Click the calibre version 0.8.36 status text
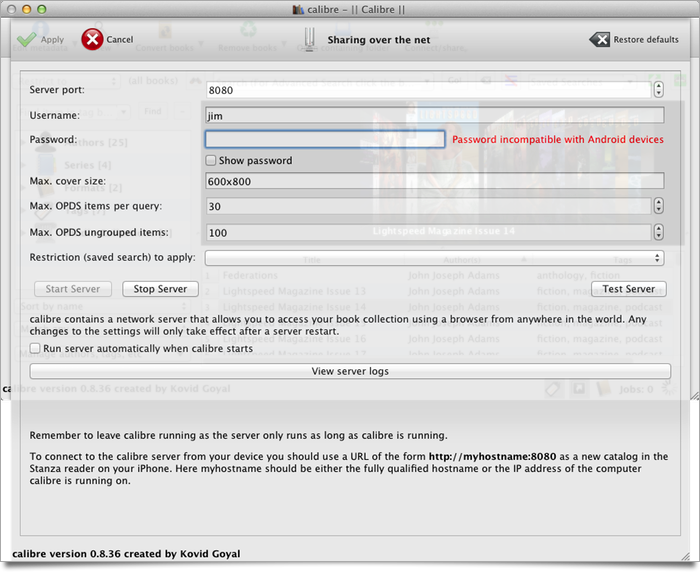 click(126, 554)
